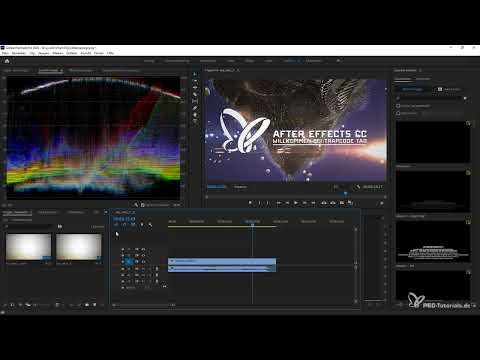Jump to the Out point
480x360 pixels.
click(x=313, y=203)
